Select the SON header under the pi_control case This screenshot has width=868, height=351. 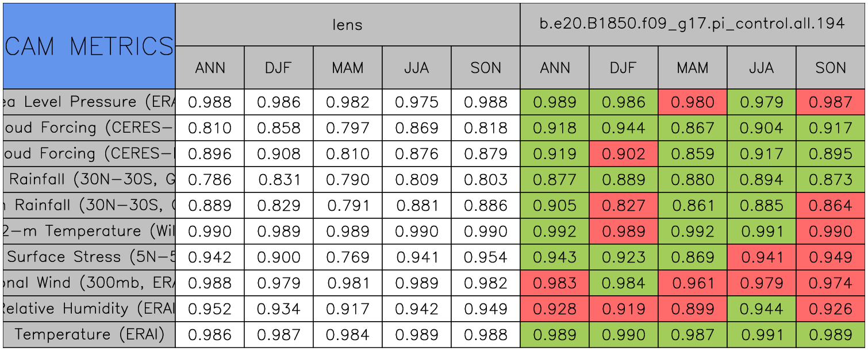pos(831,68)
